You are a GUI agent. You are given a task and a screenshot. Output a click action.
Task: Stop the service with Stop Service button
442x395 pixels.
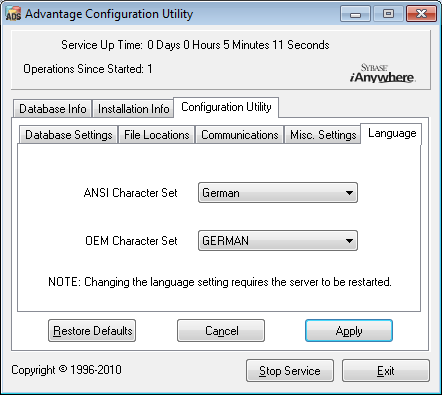(x=290, y=371)
